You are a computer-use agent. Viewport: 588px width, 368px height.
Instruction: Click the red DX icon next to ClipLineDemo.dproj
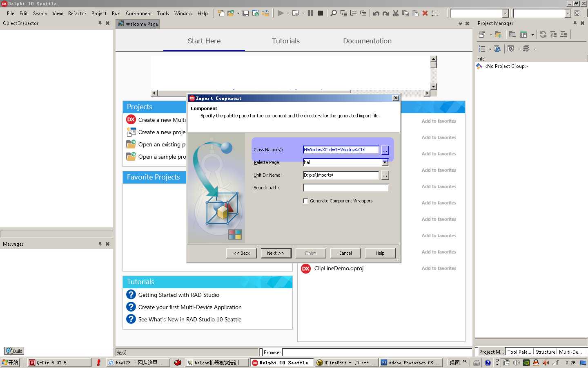pos(306,269)
